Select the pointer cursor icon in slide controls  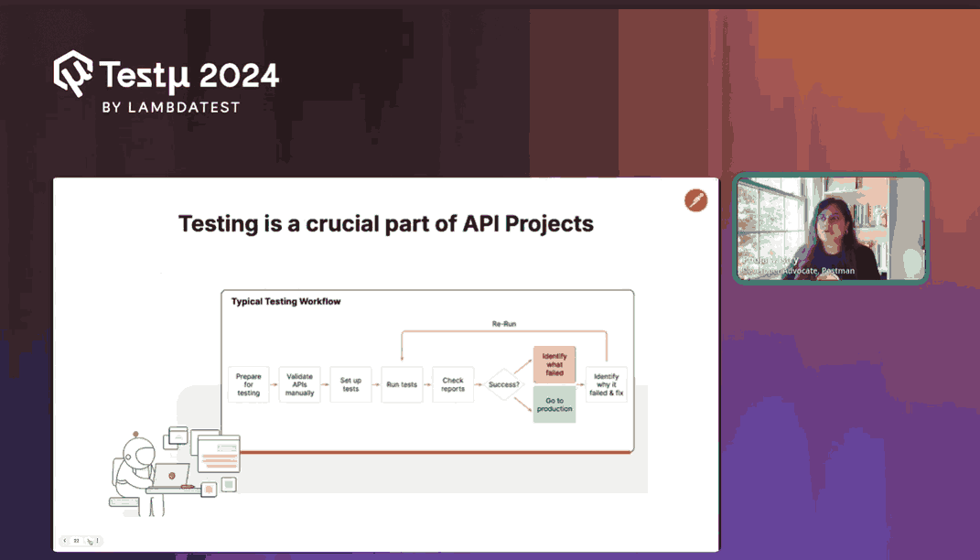tap(90, 541)
